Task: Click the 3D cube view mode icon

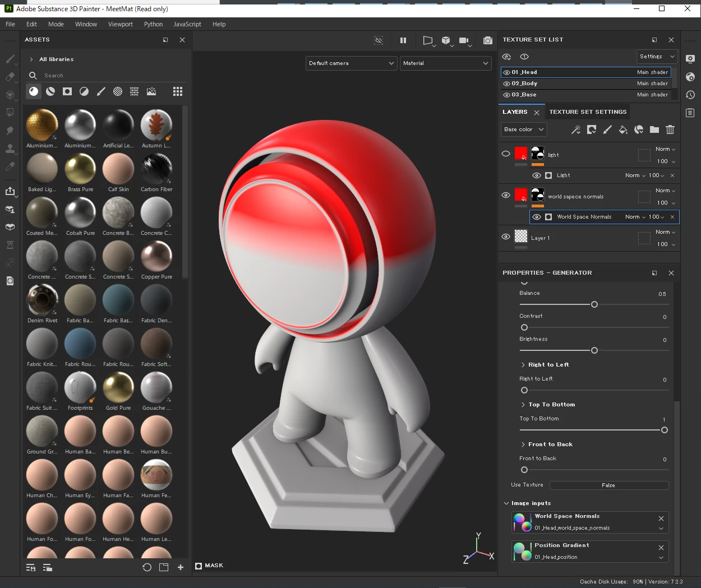Action: tap(446, 40)
